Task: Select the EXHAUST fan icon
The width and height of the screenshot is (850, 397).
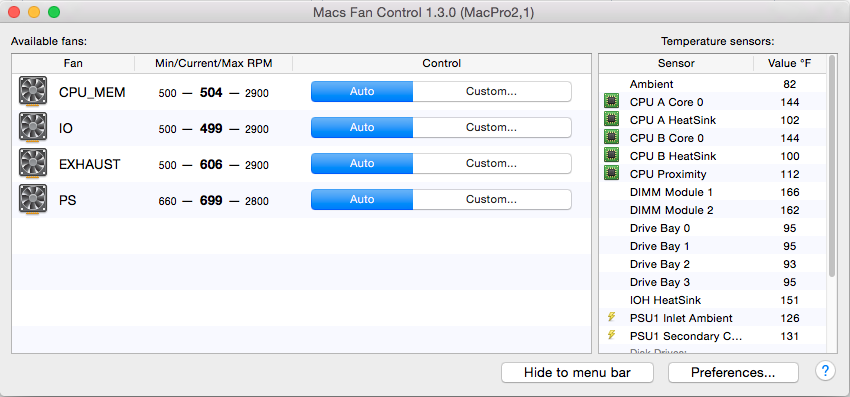Action: point(33,163)
